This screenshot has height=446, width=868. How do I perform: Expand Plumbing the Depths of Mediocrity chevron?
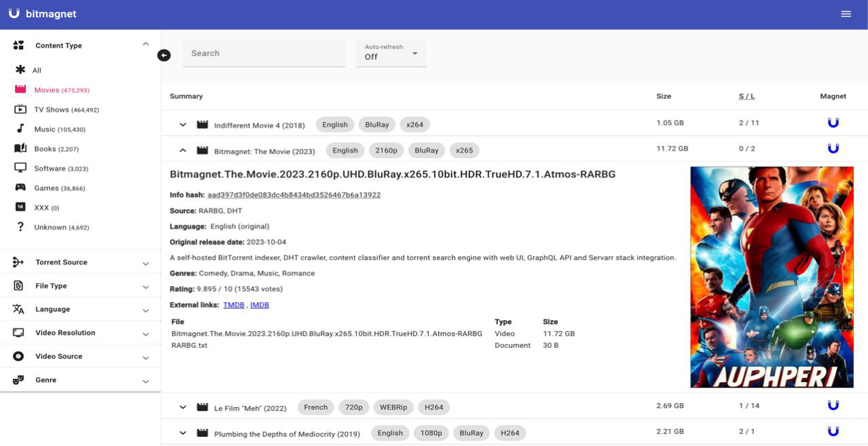183,433
